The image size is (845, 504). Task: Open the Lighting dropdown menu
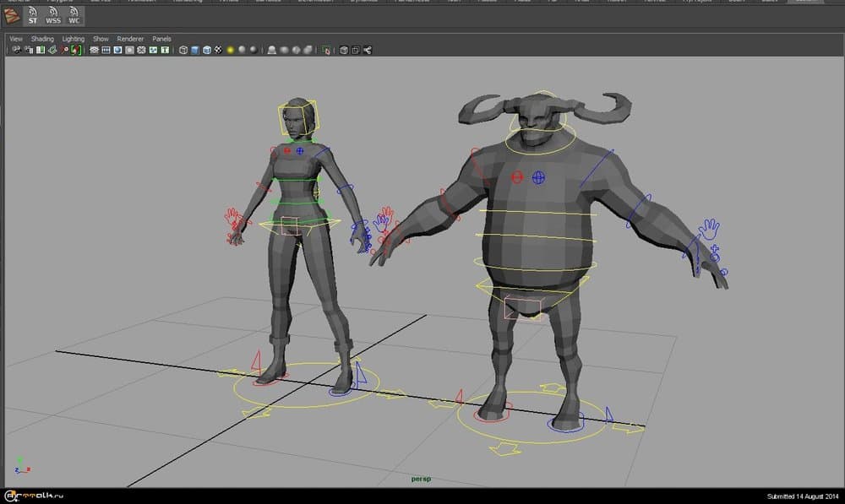click(73, 39)
